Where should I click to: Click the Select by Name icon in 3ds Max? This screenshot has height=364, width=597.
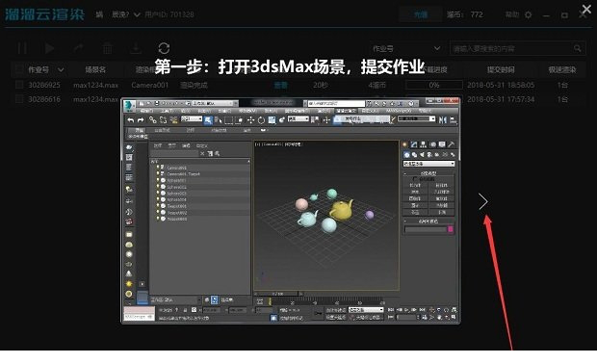pyautogui.click(x=219, y=120)
